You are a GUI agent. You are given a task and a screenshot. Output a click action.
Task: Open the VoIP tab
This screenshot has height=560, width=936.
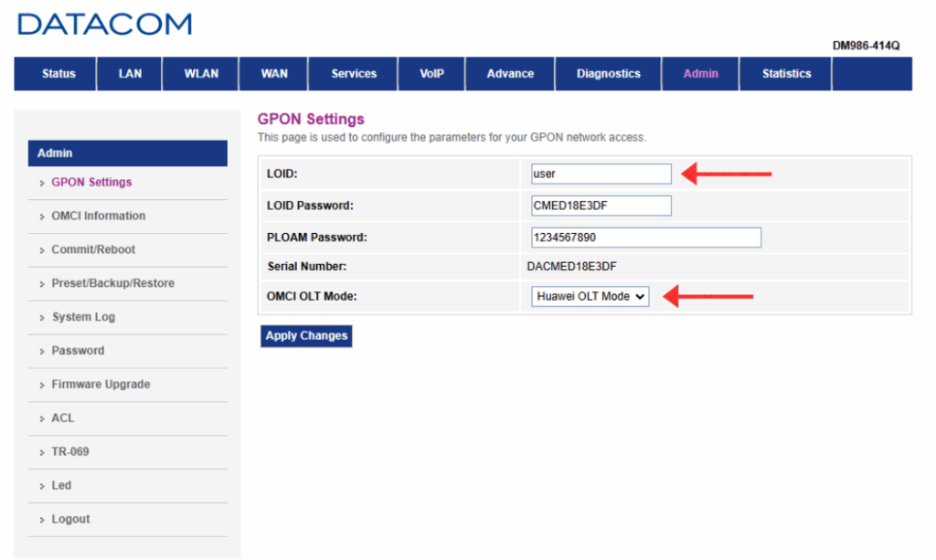pyautogui.click(x=431, y=74)
